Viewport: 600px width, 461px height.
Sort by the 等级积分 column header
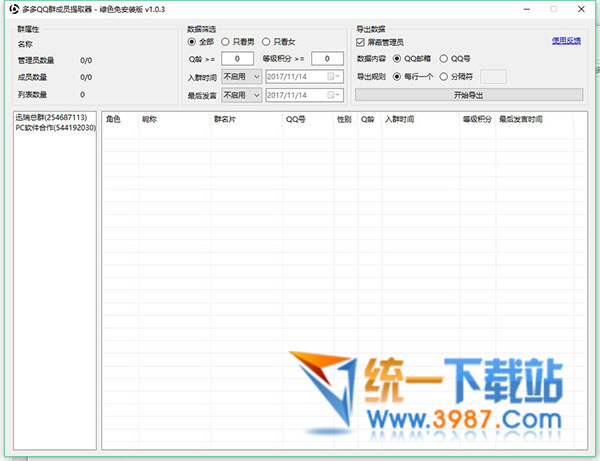tap(477, 119)
